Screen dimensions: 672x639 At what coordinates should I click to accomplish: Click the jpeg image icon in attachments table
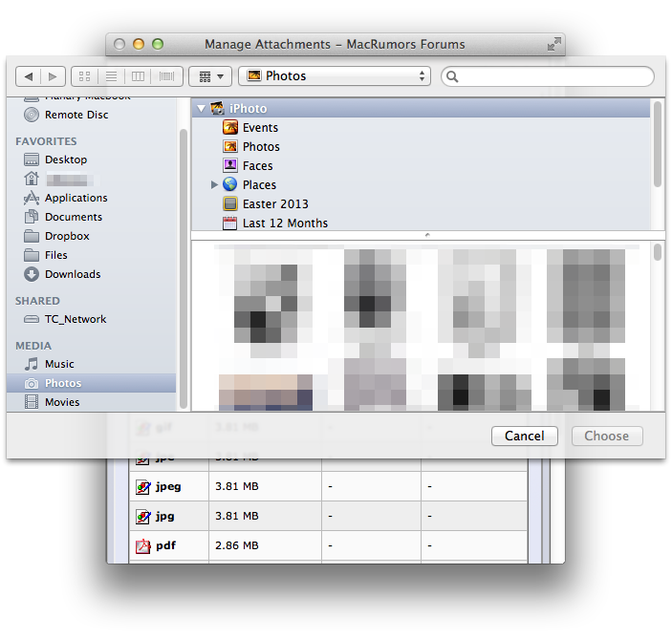(143, 487)
